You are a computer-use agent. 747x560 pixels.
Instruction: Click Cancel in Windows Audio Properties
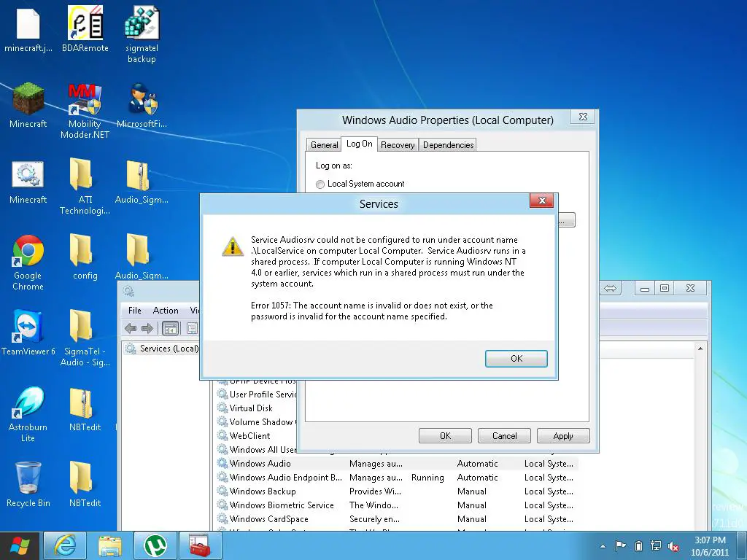tap(504, 436)
